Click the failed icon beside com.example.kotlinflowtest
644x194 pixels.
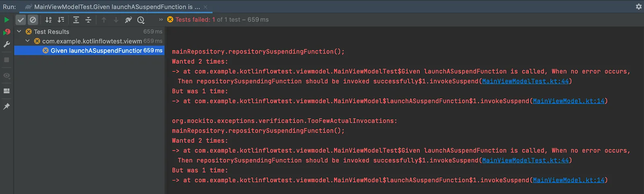coord(37,41)
